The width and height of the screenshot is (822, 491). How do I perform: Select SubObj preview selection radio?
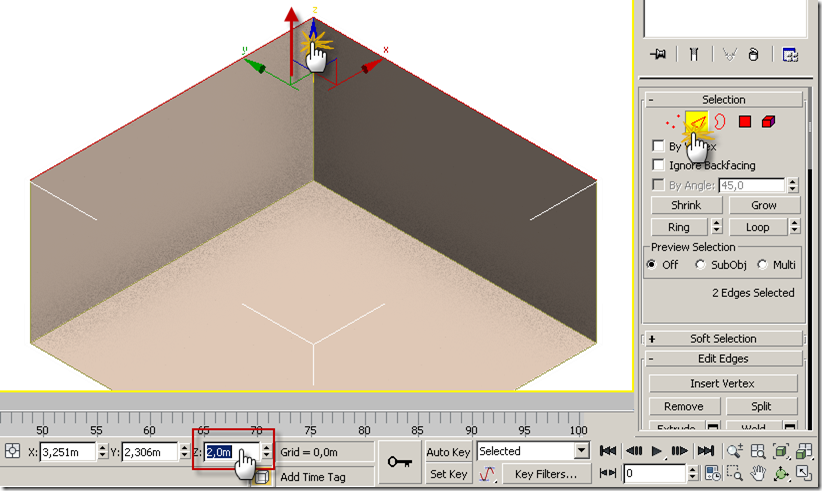700,265
